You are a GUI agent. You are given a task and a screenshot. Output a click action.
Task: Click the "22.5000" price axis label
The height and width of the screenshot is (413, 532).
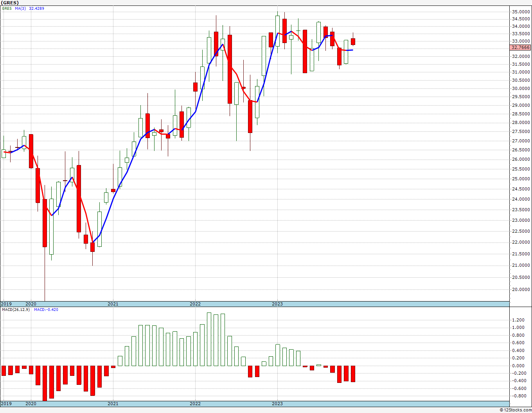[x=521, y=232]
